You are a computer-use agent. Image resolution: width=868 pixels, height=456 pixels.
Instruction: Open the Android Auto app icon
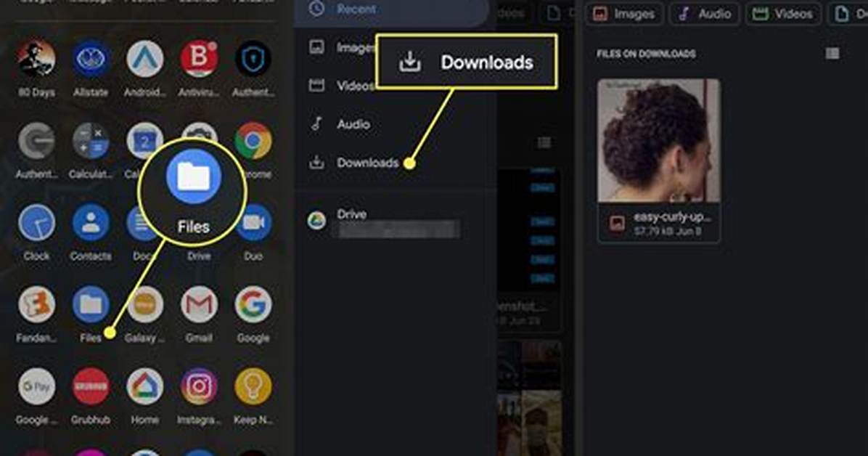click(144, 58)
